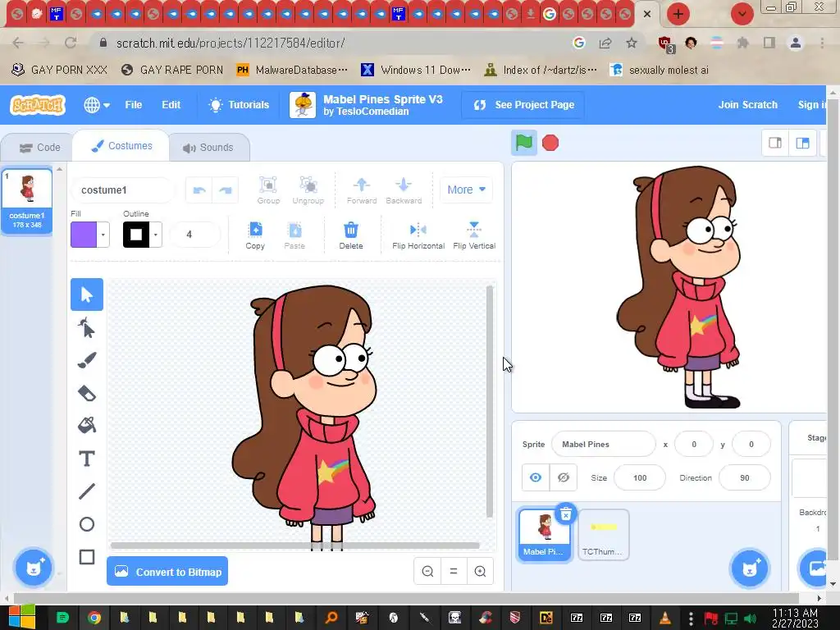The width and height of the screenshot is (840, 630).
Task: Open Chrome tab search dropdown
Action: coord(742,14)
